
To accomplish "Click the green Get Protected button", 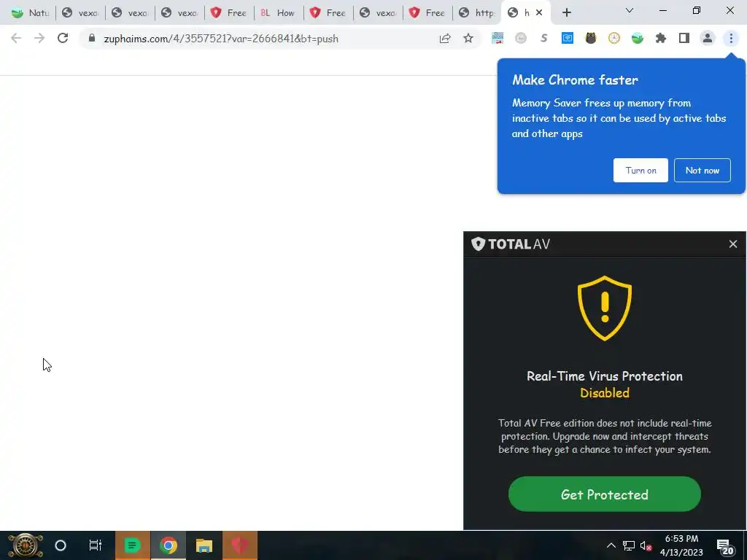I will [605, 494].
